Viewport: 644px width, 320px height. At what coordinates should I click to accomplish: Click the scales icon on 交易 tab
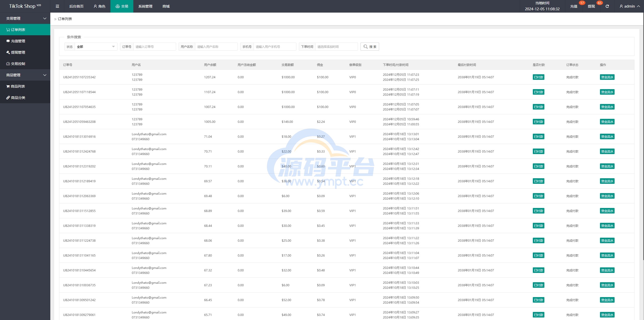(x=117, y=6)
